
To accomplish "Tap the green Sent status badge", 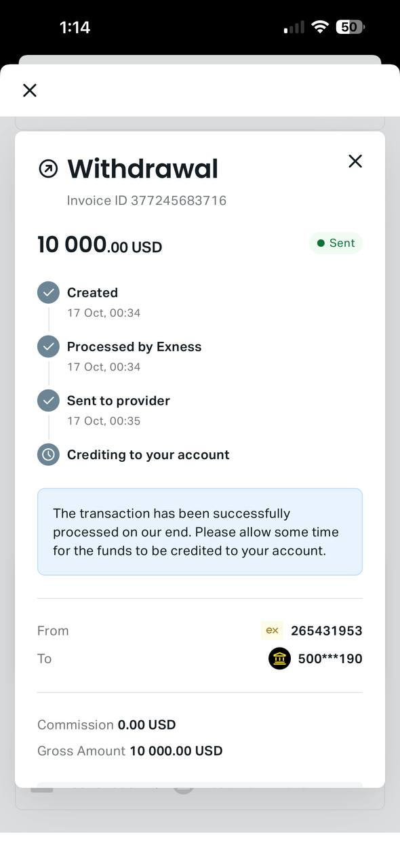I will 336,243.
